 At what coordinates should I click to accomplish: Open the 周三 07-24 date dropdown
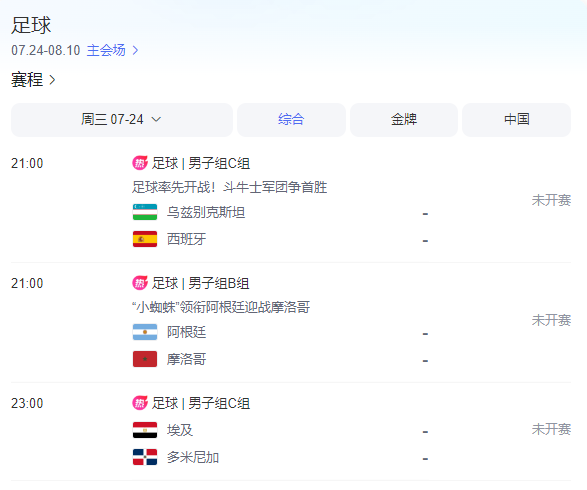pyautogui.click(x=122, y=120)
